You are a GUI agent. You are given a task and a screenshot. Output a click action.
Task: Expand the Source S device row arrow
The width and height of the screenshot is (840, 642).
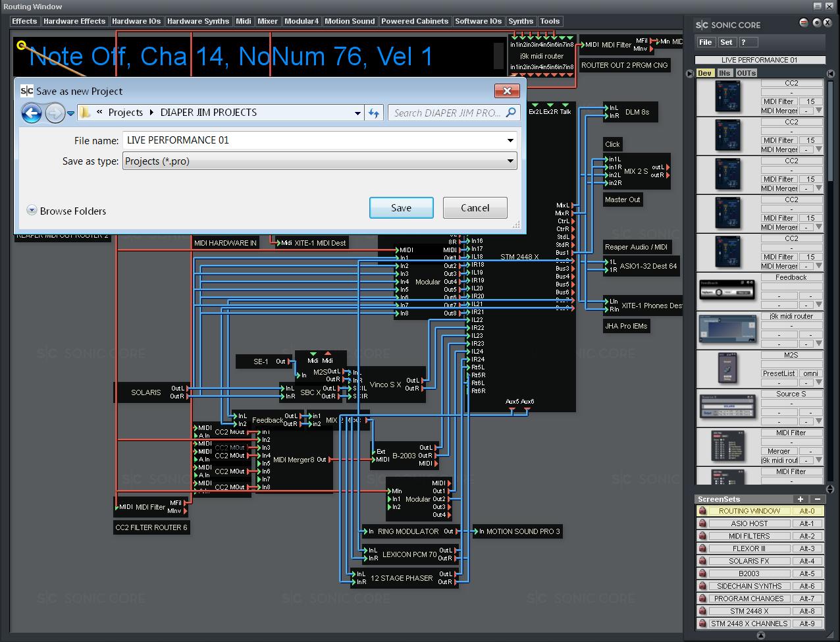coord(819,421)
